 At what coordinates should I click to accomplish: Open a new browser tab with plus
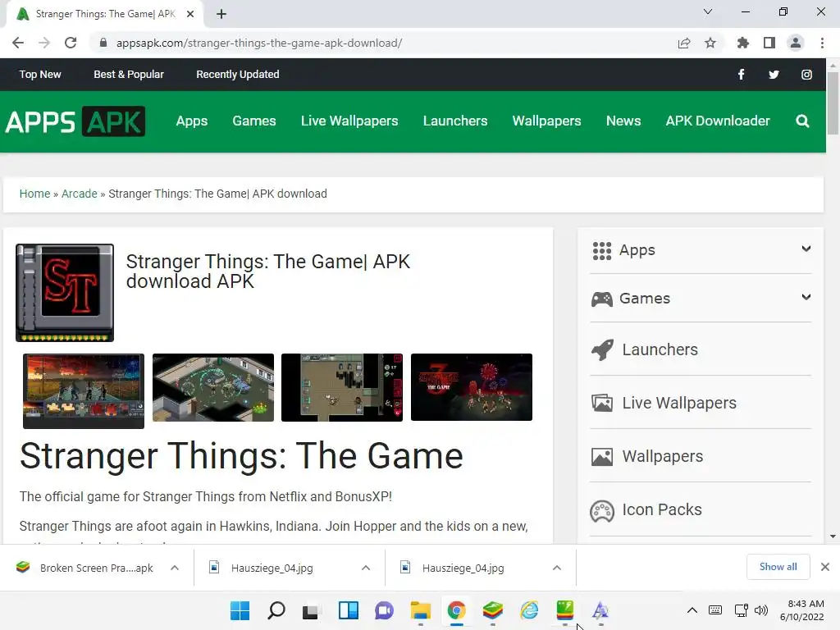tap(221, 14)
